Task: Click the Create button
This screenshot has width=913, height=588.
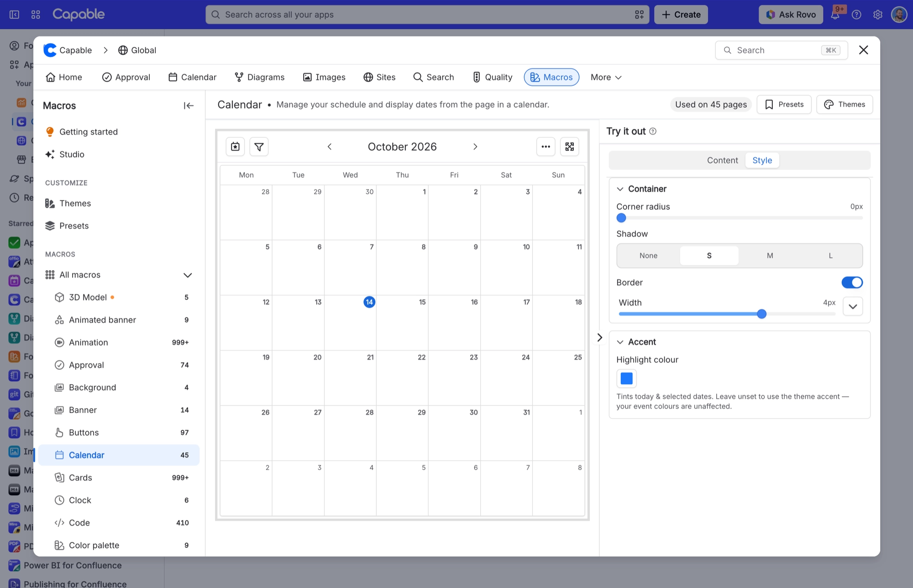Action: point(681,15)
